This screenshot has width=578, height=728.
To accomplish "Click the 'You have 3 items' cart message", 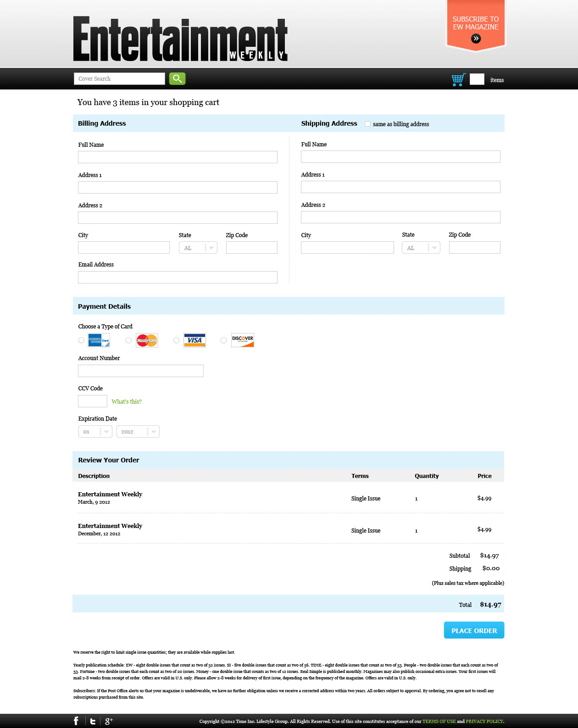I will point(148,102).
